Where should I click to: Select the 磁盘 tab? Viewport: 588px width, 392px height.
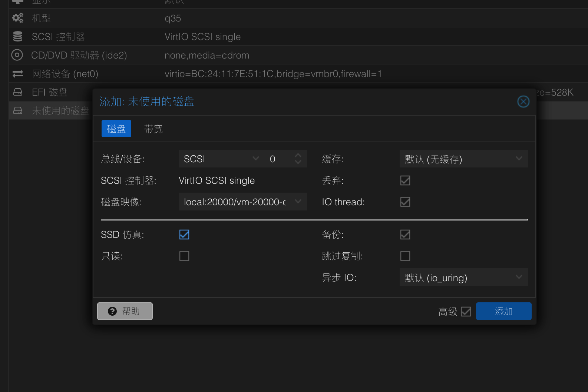coord(116,129)
